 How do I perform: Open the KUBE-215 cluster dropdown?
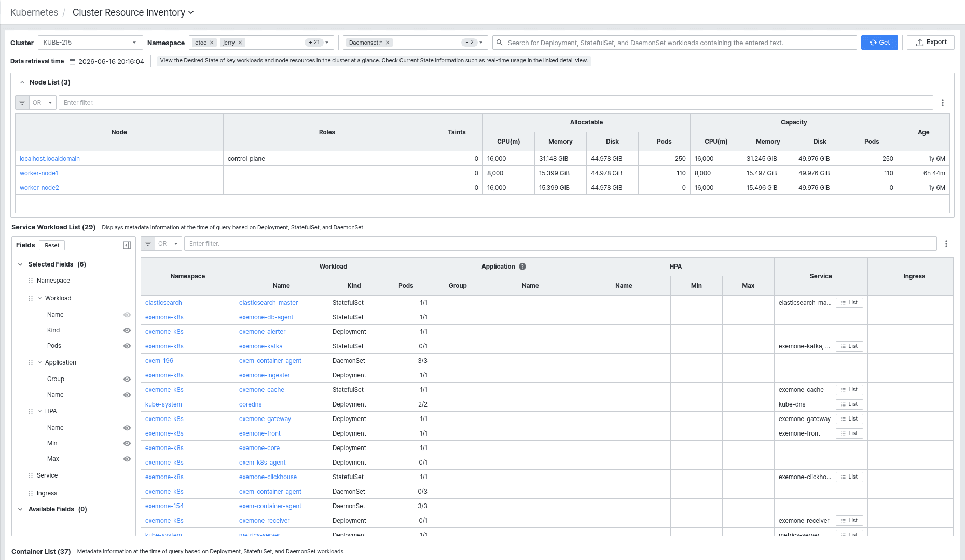(90, 43)
